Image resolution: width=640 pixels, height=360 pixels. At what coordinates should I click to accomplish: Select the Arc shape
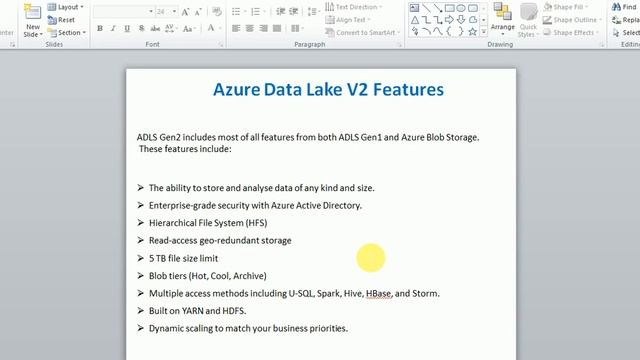pyautogui.click(x=426, y=31)
